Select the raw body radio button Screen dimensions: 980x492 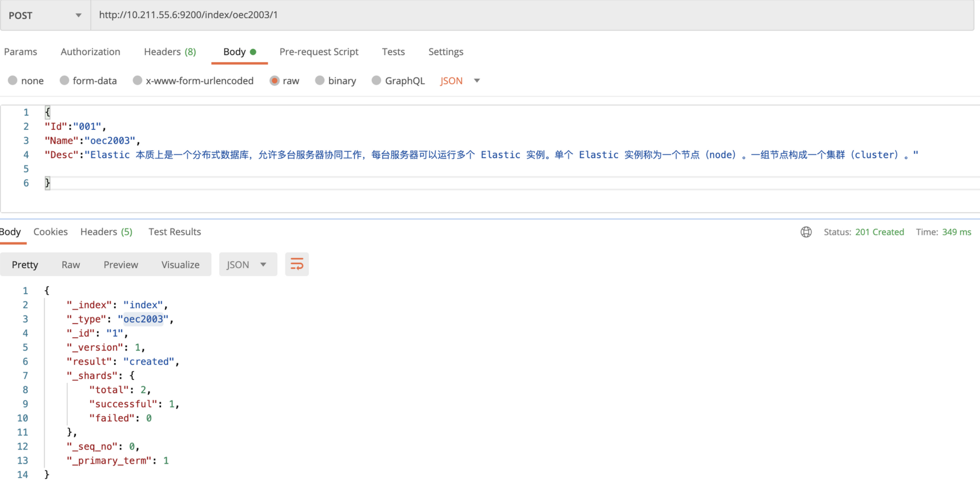coord(274,81)
